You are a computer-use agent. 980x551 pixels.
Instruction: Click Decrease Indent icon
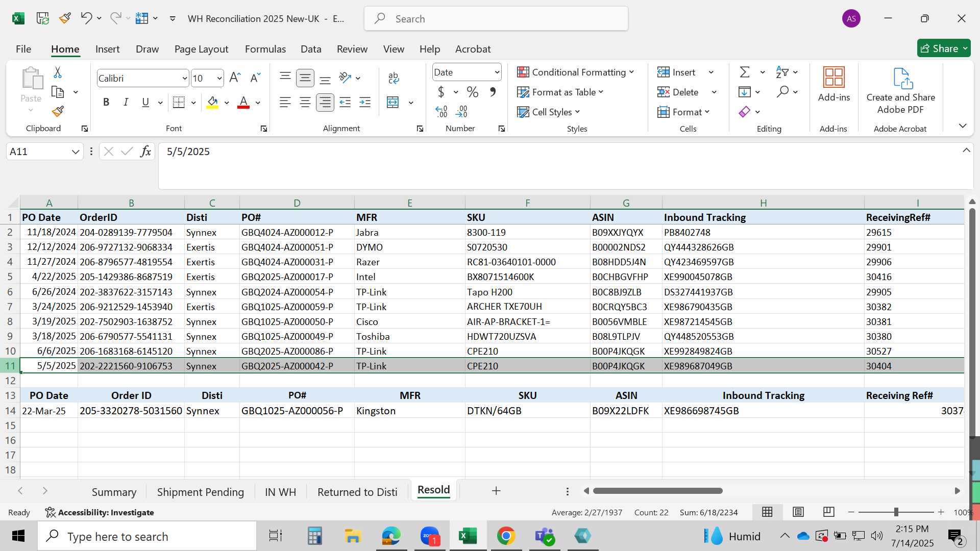(345, 103)
